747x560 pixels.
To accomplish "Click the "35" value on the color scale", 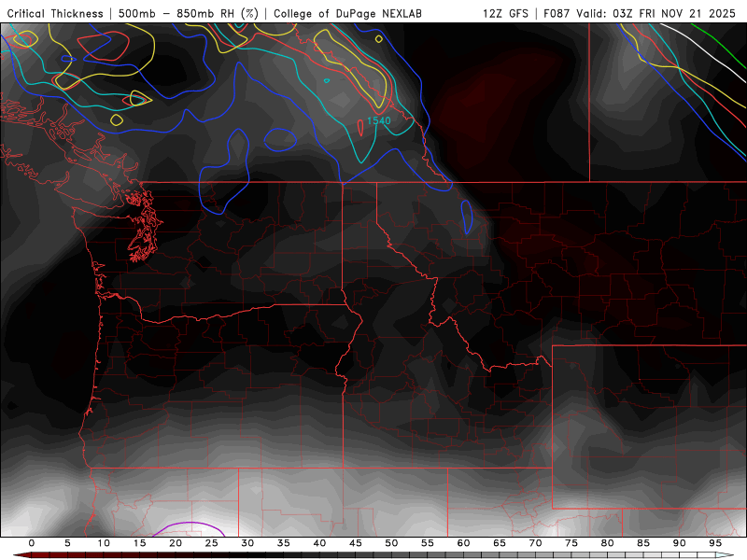I will coord(284,543).
